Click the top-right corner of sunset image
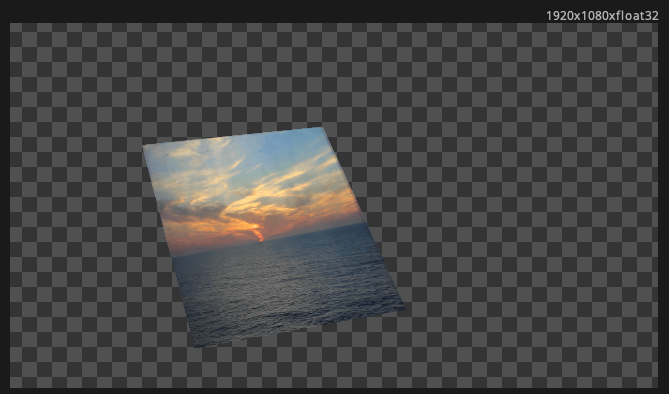The width and height of the screenshot is (669, 394). (322, 127)
